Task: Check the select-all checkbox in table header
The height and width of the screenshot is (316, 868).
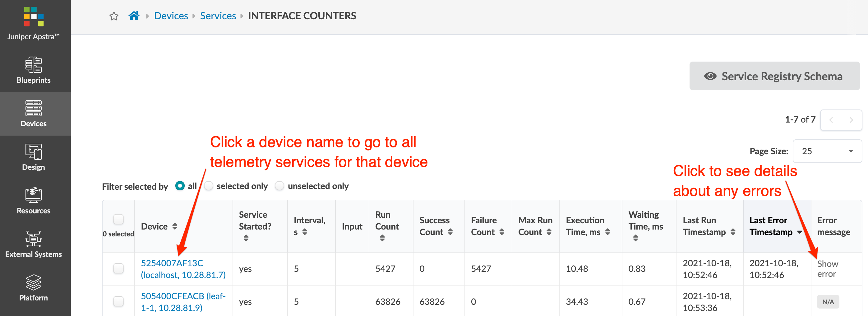Action: point(118,219)
